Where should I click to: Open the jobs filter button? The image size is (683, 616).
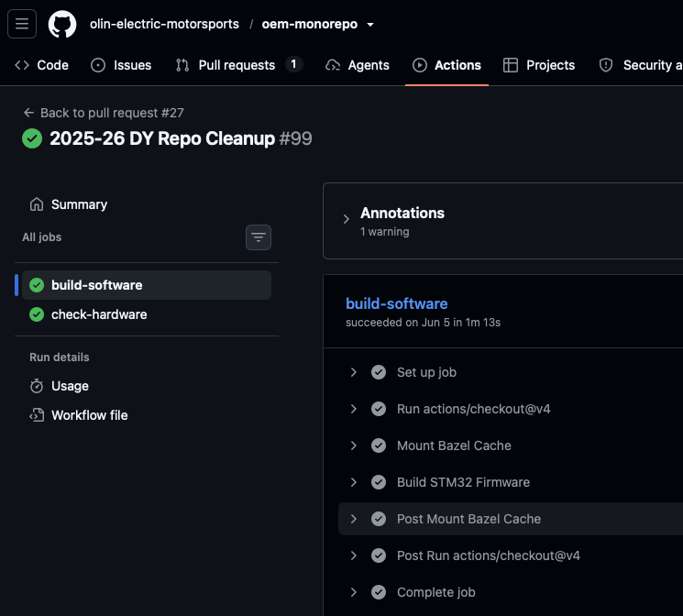[x=259, y=237]
